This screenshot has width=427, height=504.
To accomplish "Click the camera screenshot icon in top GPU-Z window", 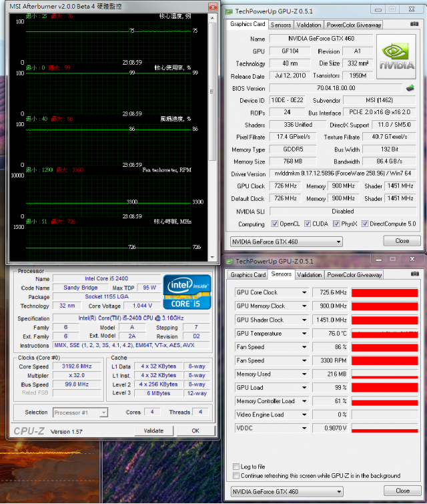I will [414, 24].
